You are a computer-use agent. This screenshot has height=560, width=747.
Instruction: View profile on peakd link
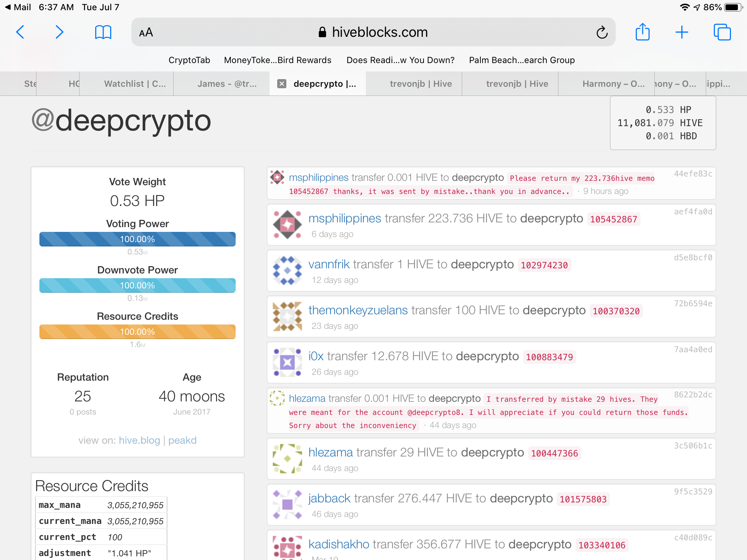pos(182,440)
